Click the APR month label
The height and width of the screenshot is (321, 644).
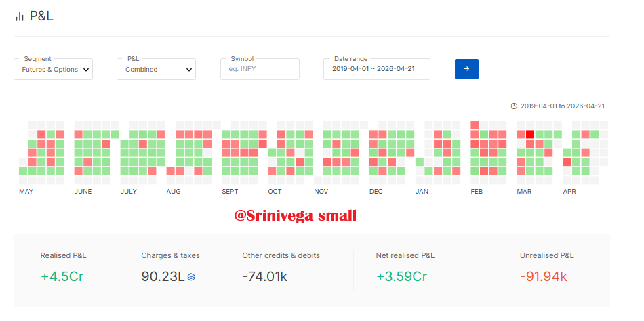pyautogui.click(x=569, y=192)
